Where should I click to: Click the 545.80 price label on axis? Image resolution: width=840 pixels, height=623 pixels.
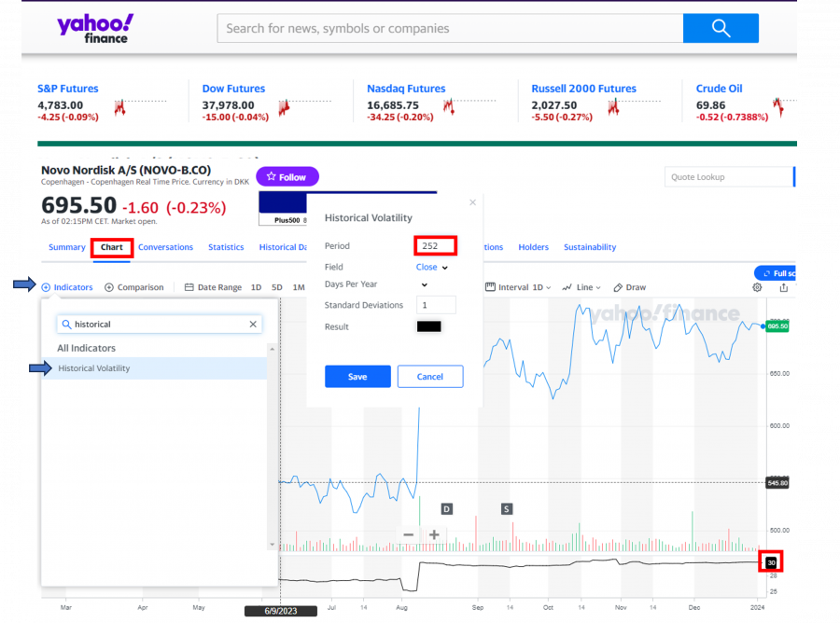(x=777, y=483)
